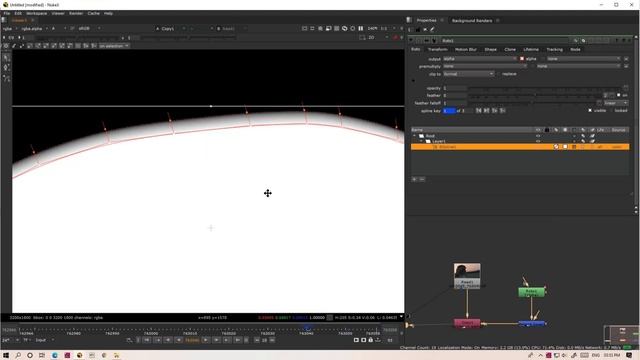Click the remove minus button below shape list

[422, 179]
